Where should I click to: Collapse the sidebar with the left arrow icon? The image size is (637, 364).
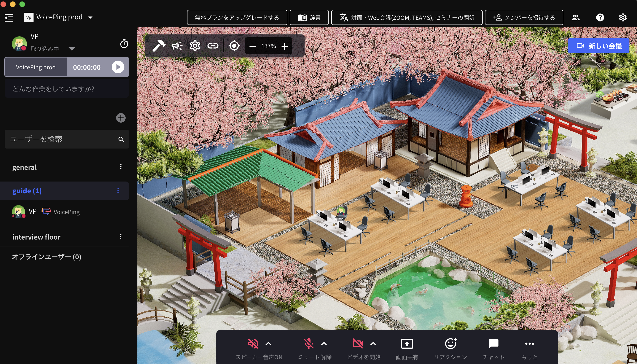[9, 17]
